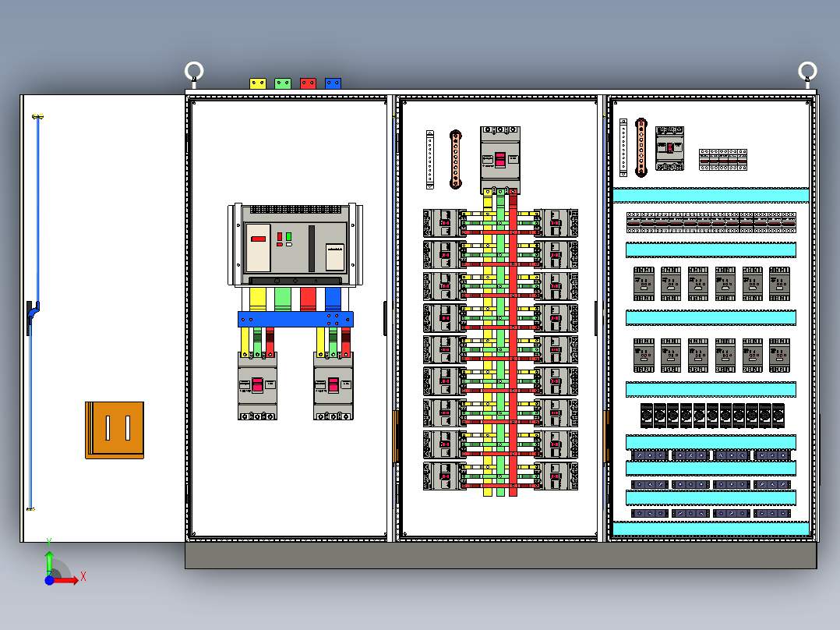Viewport: 840px width, 630px height.
Task: Pick the white terminal strip in the middle compartment
Action: pyautogui.click(x=429, y=160)
